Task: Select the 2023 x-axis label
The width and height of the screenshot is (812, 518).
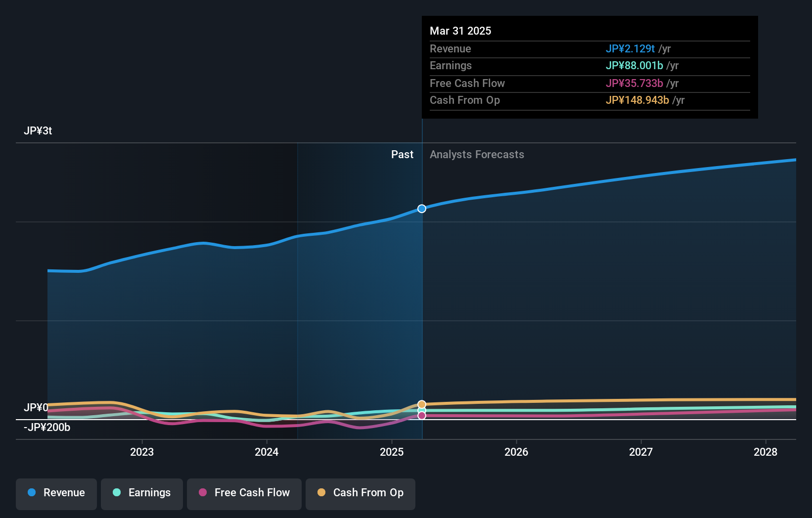Action: 142,452
